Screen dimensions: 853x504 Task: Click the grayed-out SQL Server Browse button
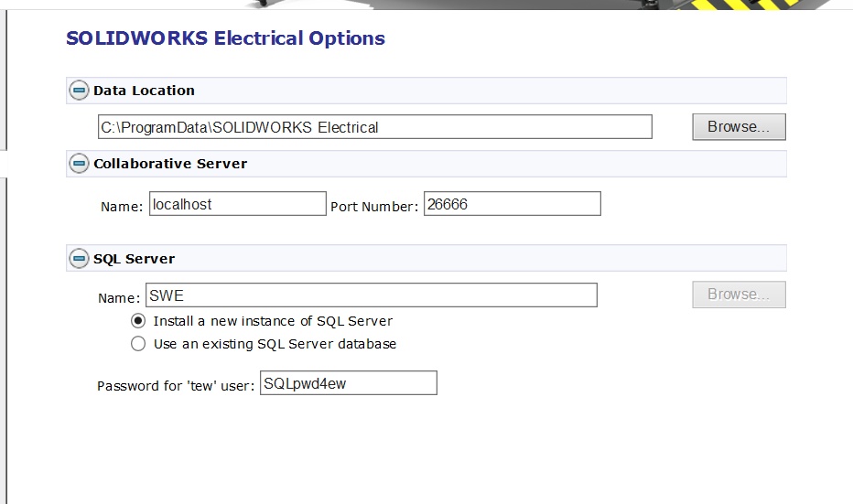click(x=739, y=295)
